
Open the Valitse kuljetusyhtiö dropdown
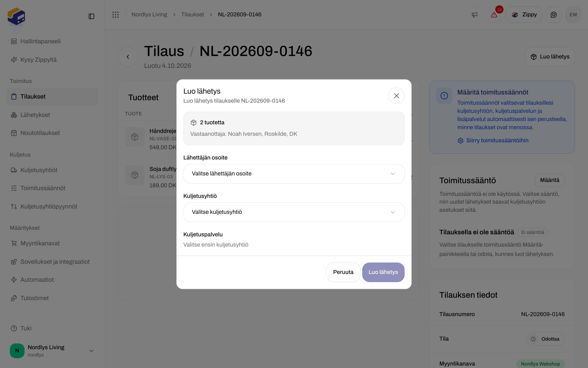click(x=294, y=212)
